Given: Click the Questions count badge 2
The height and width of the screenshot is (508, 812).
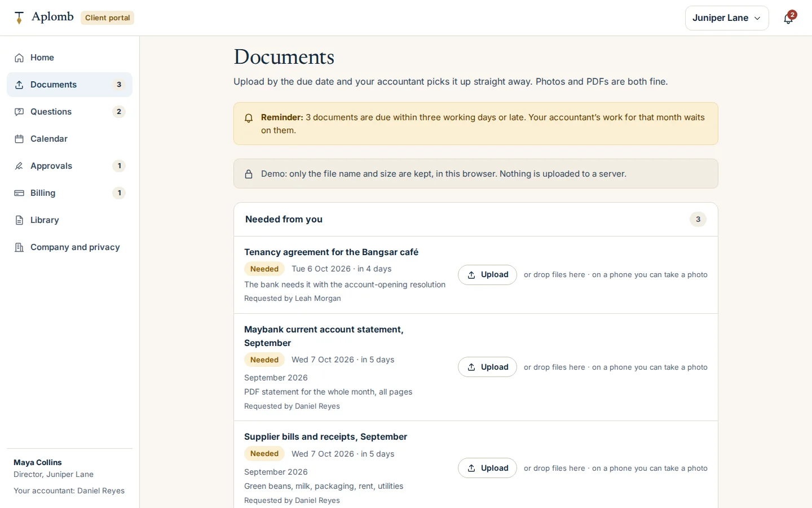Looking at the screenshot, I should click(x=119, y=112).
